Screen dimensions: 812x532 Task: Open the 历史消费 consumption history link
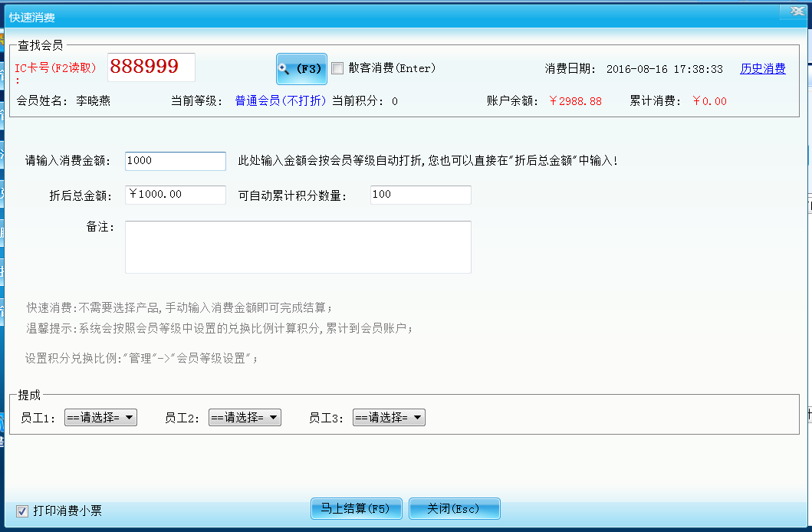[762, 68]
